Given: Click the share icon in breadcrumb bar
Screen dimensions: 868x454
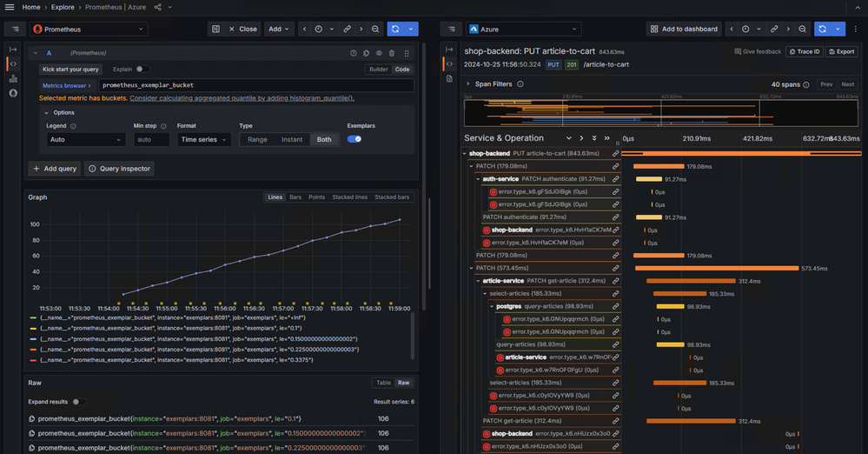Looking at the screenshot, I should point(158,7).
